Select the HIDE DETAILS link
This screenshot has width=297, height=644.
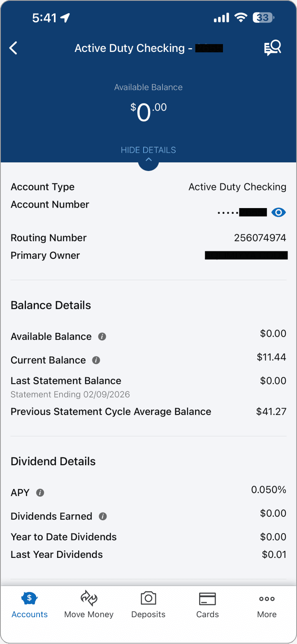point(148,150)
